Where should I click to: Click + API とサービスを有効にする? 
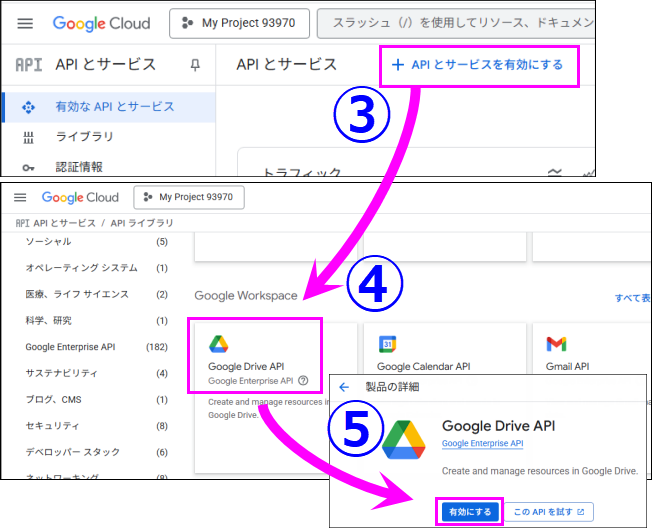[x=477, y=65]
